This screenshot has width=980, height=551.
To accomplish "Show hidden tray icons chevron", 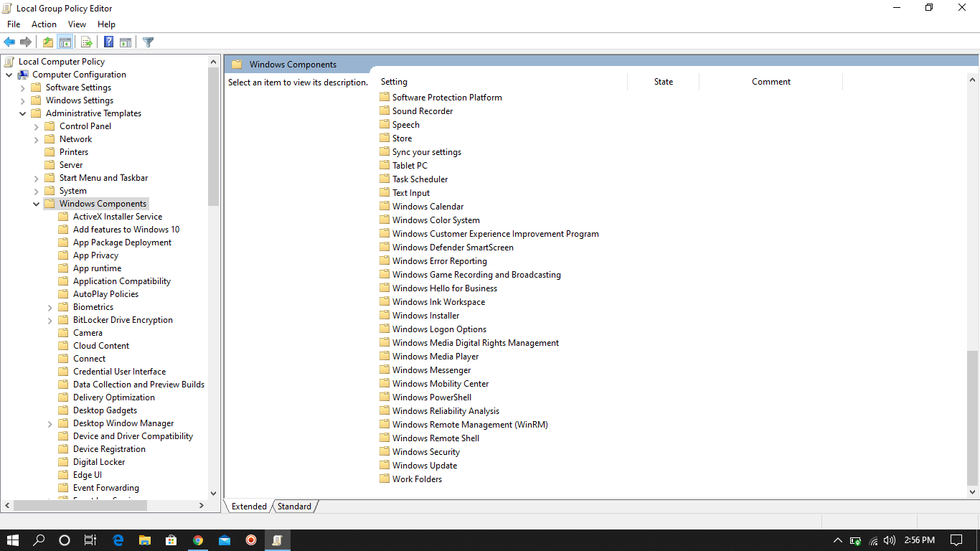I will [837, 540].
